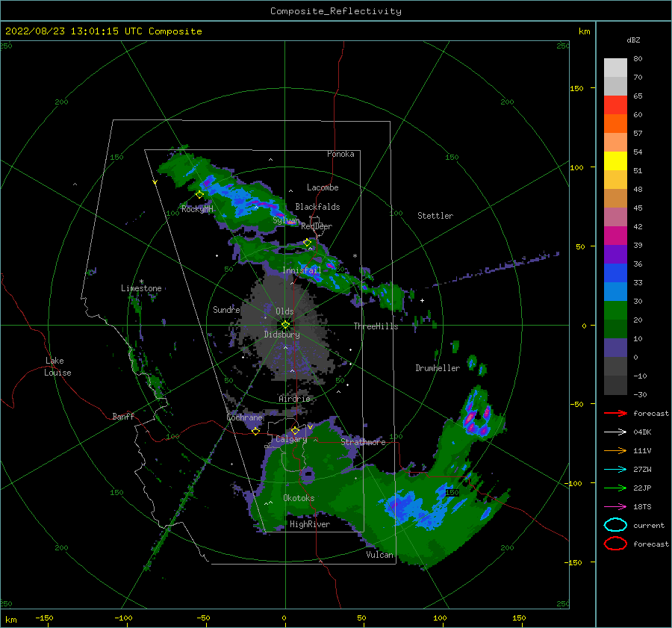This screenshot has height=628, width=672.
Task: Click the current legend text
Action: click(x=649, y=526)
